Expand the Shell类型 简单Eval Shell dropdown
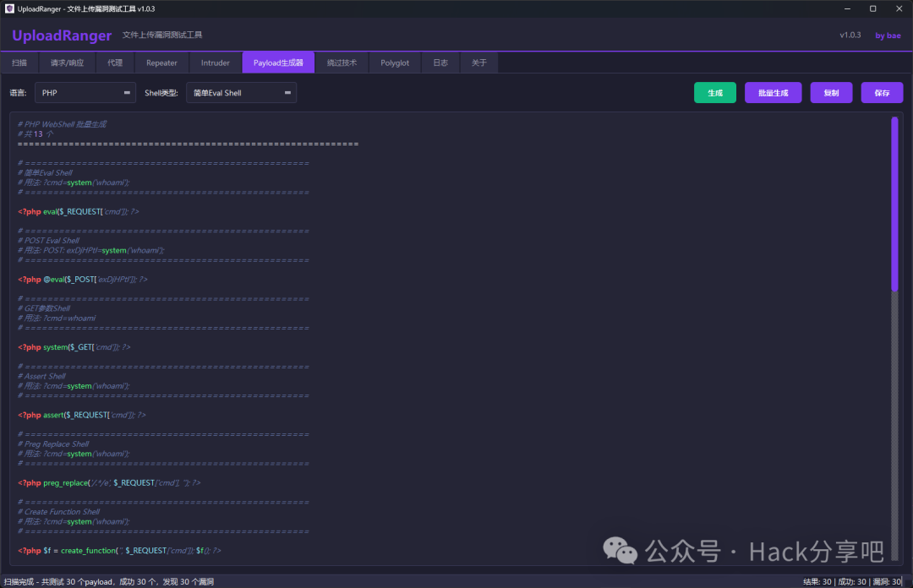913x588 pixels. (241, 93)
